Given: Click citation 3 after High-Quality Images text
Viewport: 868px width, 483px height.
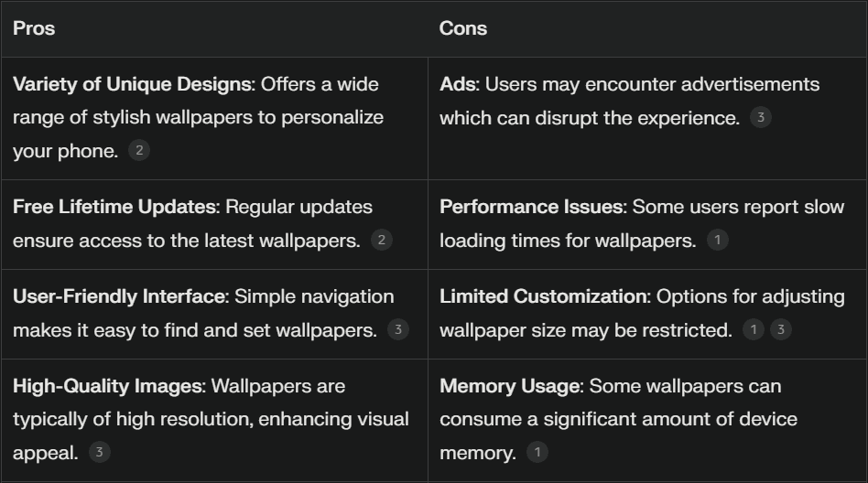Looking at the screenshot, I should point(99,452).
